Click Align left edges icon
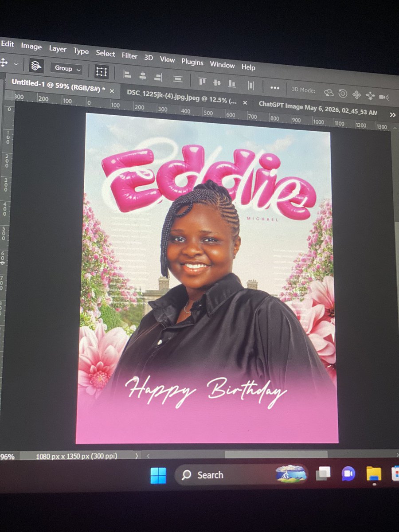The width and height of the screenshot is (399, 532). tap(127, 74)
